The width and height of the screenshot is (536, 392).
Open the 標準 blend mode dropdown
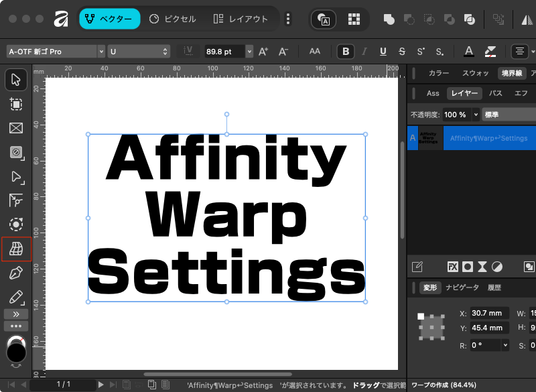click(509, 115)
